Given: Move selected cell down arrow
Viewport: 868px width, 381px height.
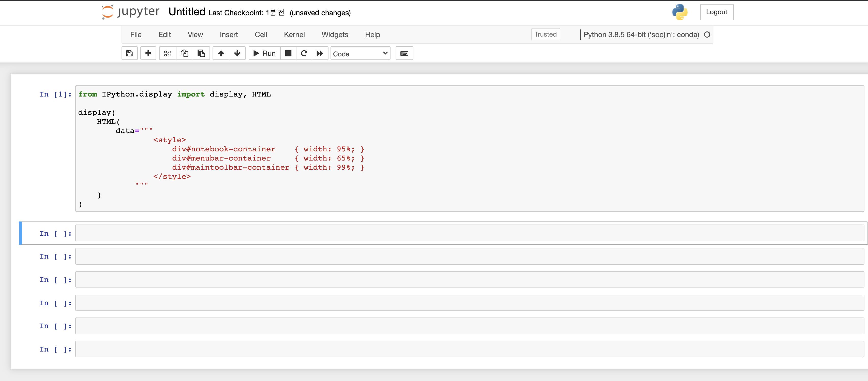Looking at the screenshot, I should [x=237, y=53].
